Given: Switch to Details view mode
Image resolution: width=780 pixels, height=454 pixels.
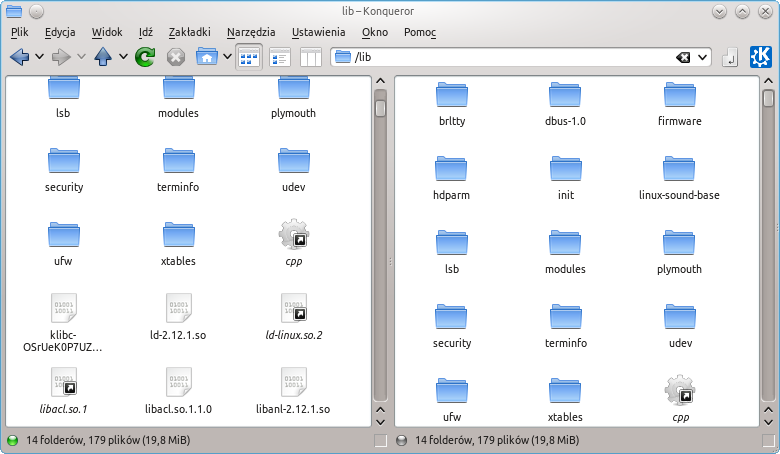Looking at the screenshot, I should [280, 57].
